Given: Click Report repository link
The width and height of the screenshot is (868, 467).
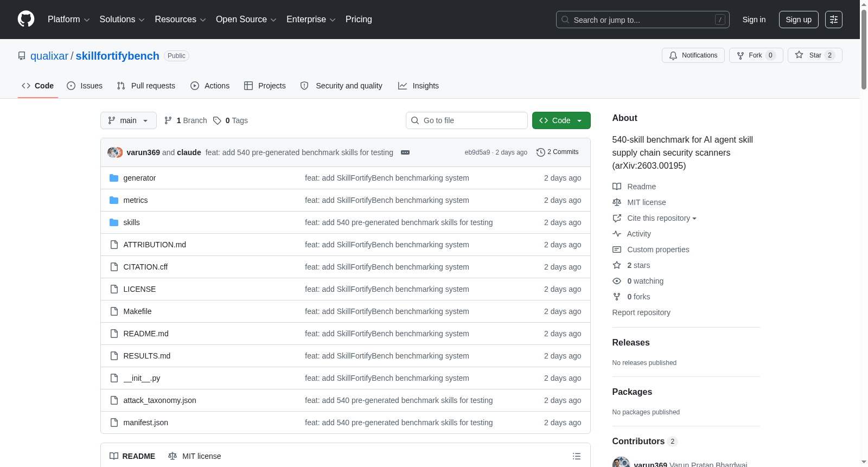Looking at the screenshot, I should click(x=641, y=312).
